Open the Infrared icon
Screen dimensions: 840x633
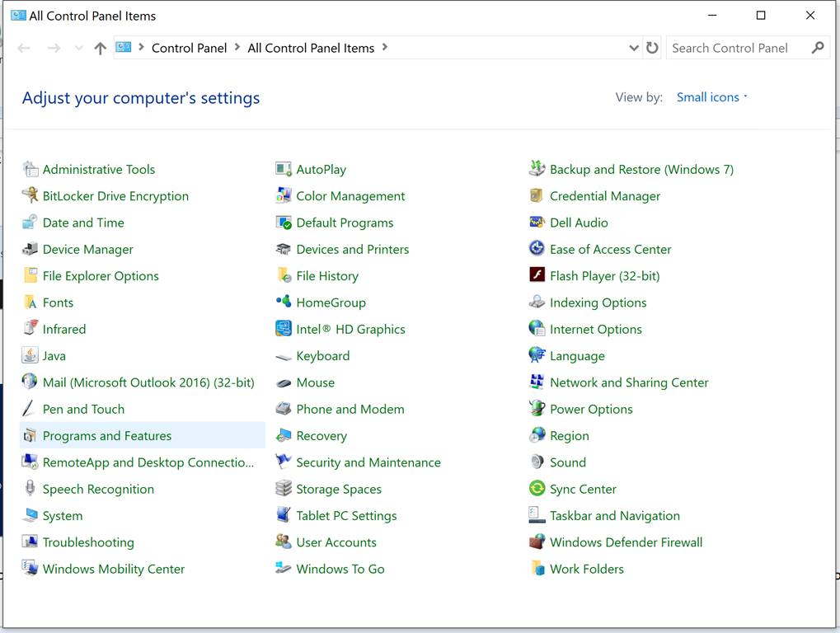[30, 329]
